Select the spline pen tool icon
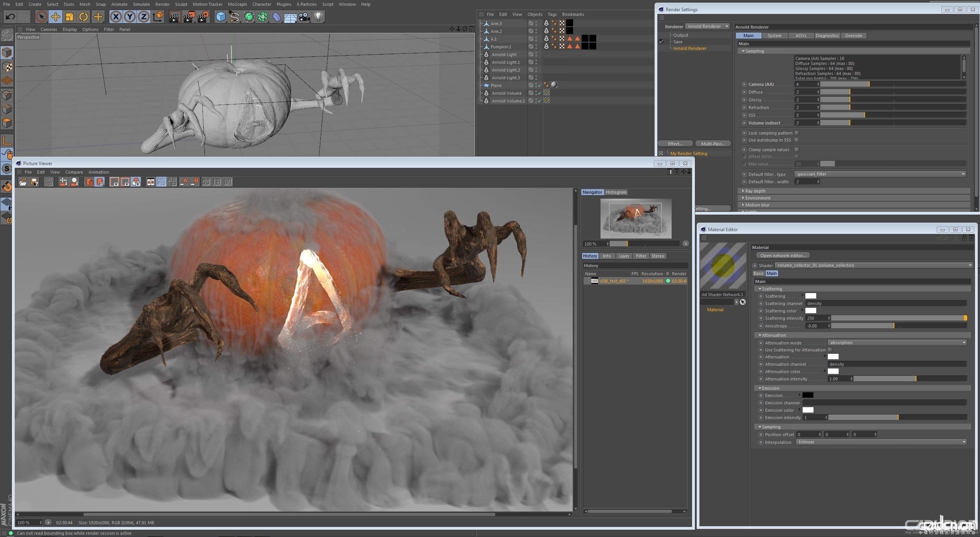 point(235,17)
